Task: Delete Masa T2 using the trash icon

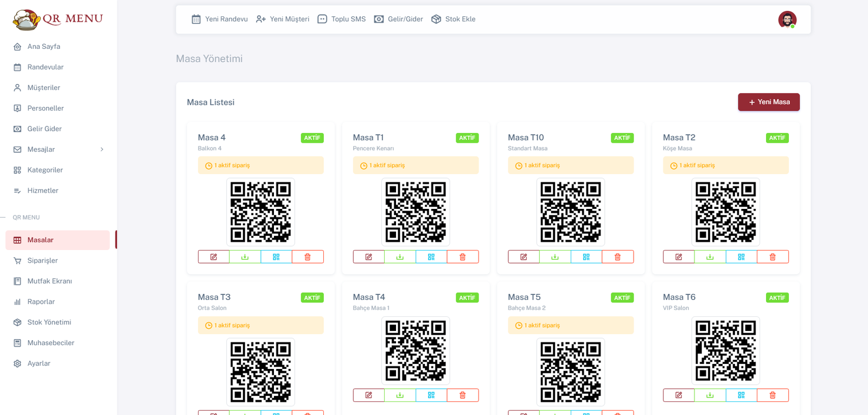Action: coord(773,257)
